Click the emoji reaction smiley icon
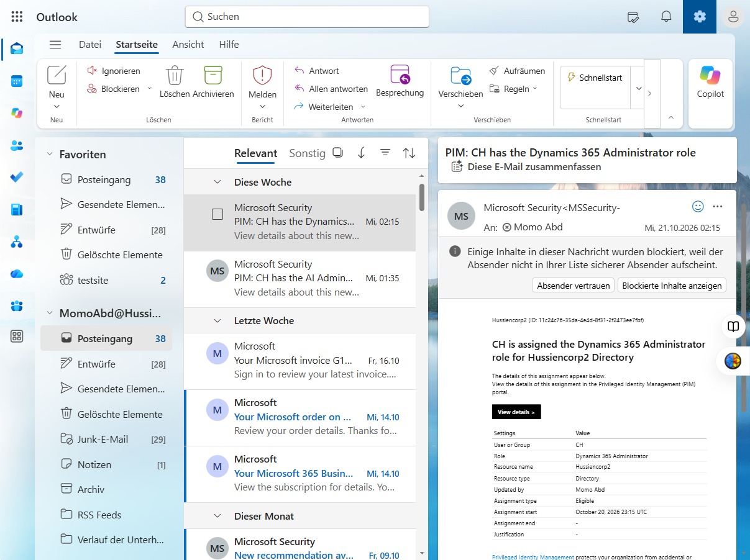750x560 pixels. pos(698,206)
